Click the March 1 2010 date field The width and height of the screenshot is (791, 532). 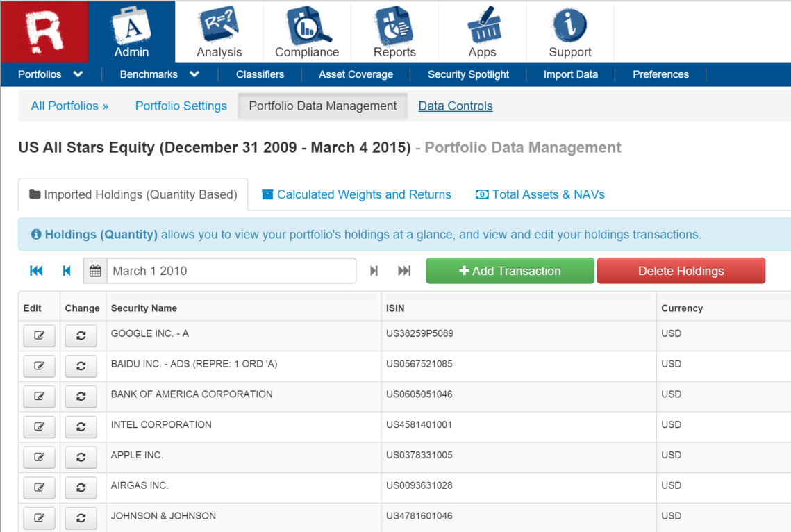click(x=231, y=271)
